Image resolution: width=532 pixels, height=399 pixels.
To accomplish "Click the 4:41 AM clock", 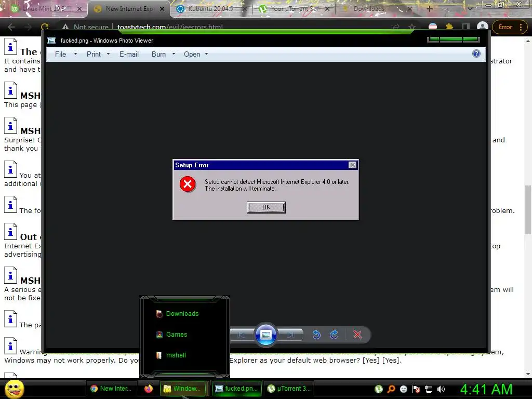I will [486, 390].
